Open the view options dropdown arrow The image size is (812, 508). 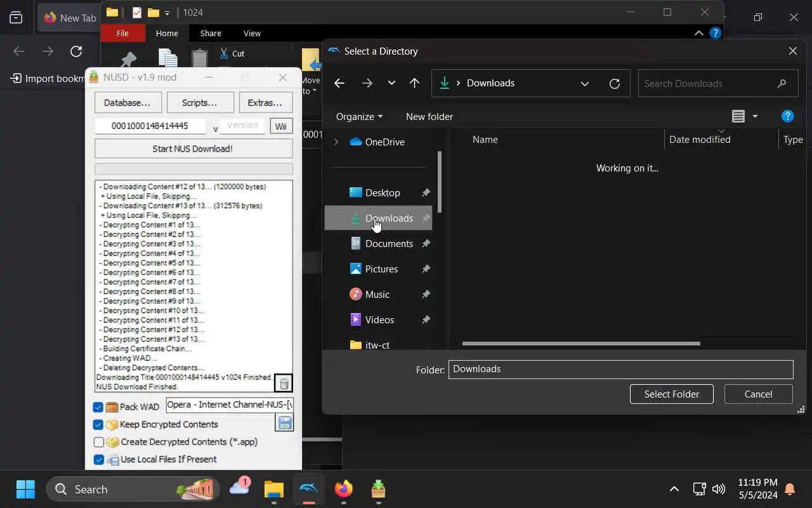(755, 116)
